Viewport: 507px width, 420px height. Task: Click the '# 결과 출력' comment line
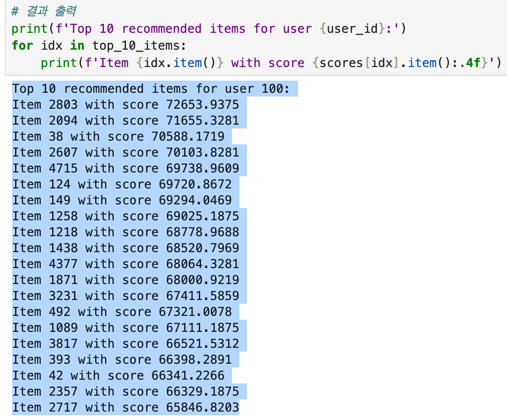(44, 11)
